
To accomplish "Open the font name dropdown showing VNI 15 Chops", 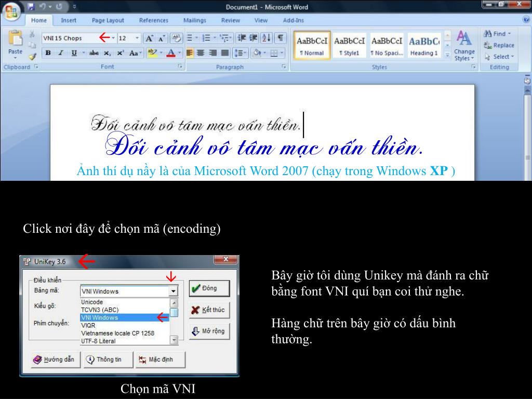I will pos(113,38).
